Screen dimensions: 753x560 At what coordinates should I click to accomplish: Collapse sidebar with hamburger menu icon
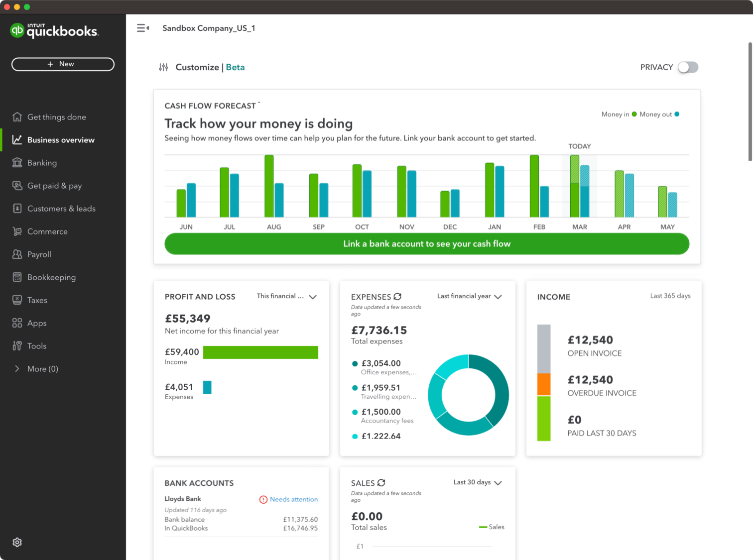point(143,28)
